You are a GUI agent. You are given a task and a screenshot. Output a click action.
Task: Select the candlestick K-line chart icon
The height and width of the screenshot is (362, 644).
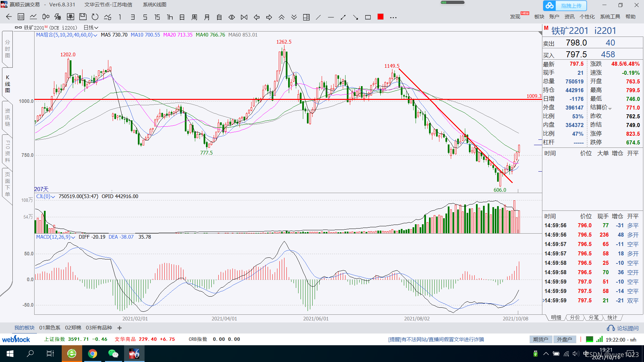pyautogui.click(x=46, y=17)
